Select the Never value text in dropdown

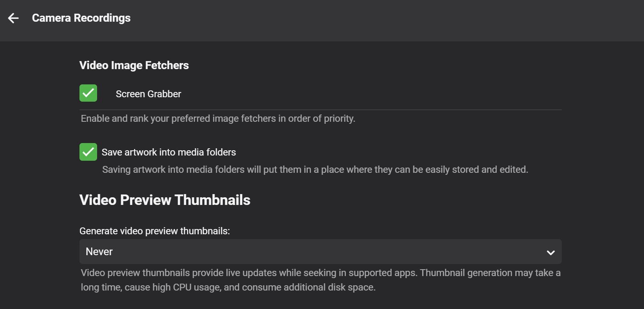[99, 252]
